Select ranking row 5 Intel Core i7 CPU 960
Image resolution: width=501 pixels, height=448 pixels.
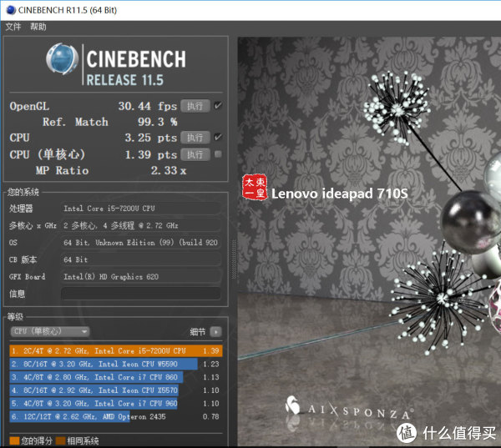116,403
